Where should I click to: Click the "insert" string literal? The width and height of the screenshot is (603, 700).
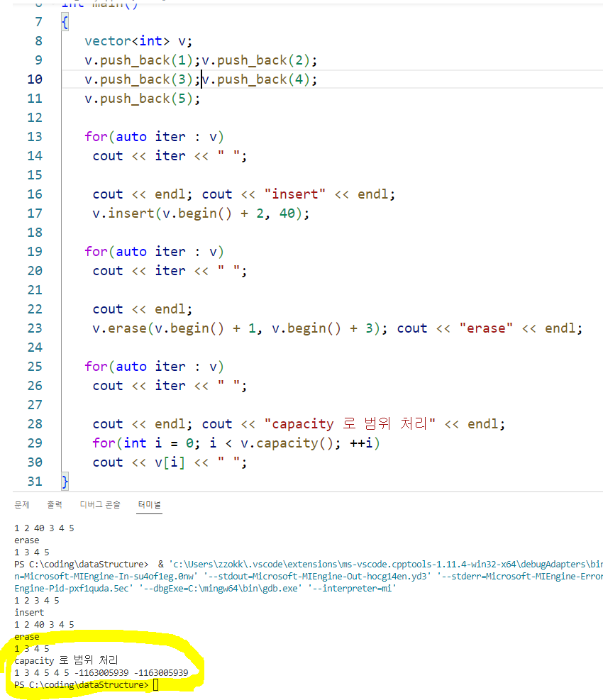[x=295, y=194]
